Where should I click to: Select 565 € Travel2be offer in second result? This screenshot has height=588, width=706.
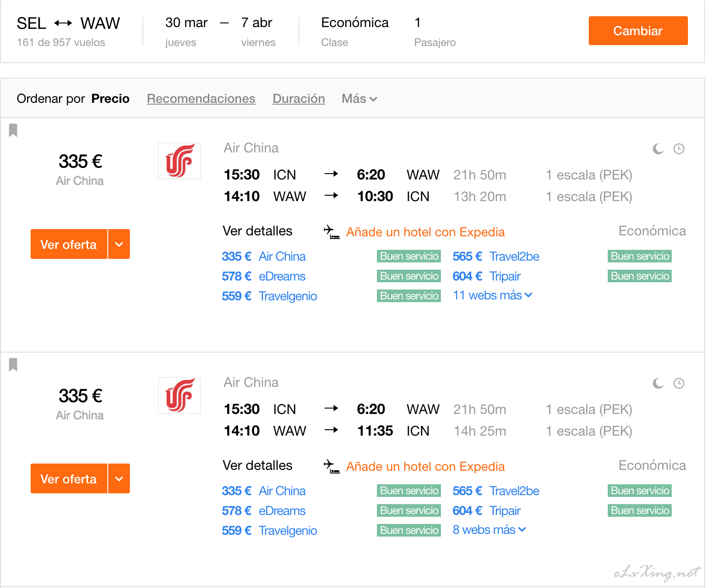click(x=496, y=491)
